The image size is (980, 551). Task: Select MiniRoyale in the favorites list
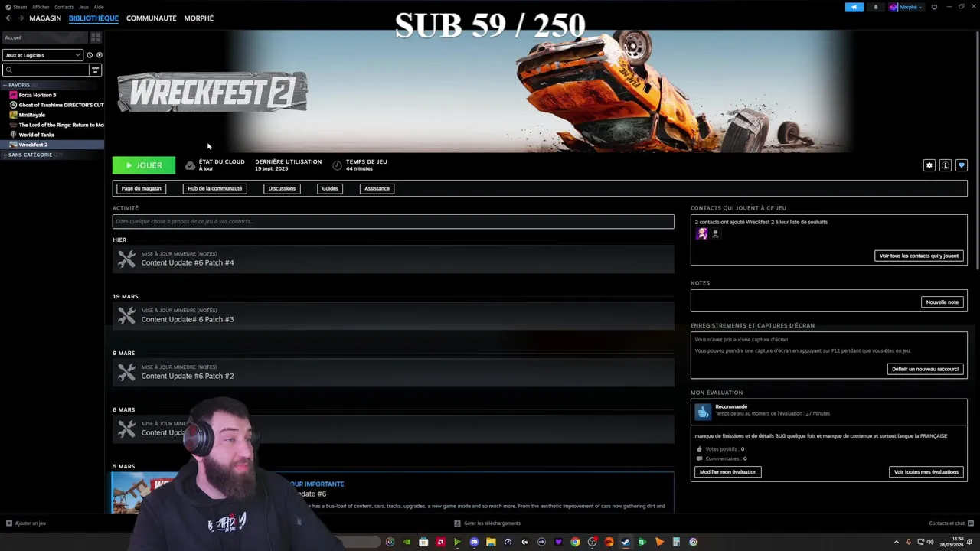pyautogui.click(x=52, y=115)
